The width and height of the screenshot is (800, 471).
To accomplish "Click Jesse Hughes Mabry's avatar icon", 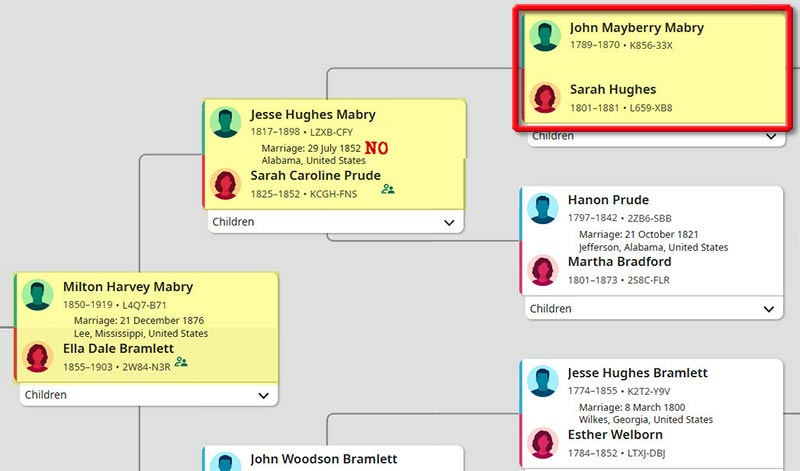I will 227,123.
